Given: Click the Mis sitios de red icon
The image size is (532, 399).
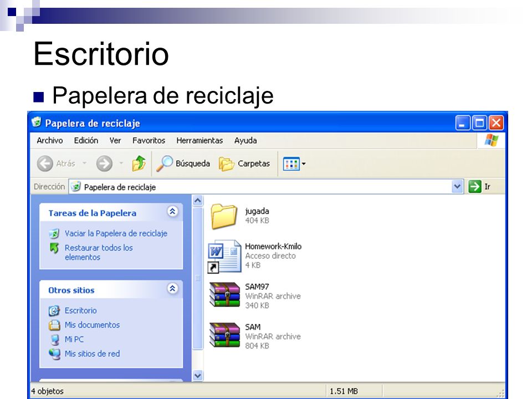Looking at the screenshot, I should pos(54,354).
